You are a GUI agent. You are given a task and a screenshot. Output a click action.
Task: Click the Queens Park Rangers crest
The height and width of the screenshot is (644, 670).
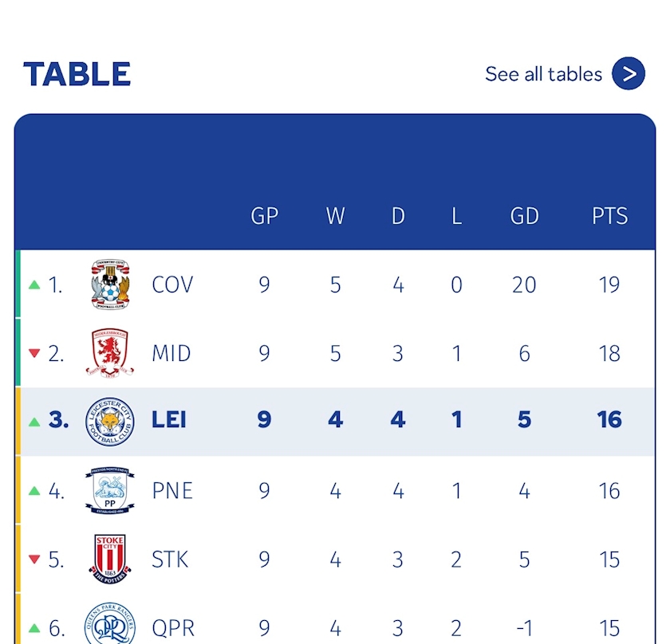coord(110,624)
